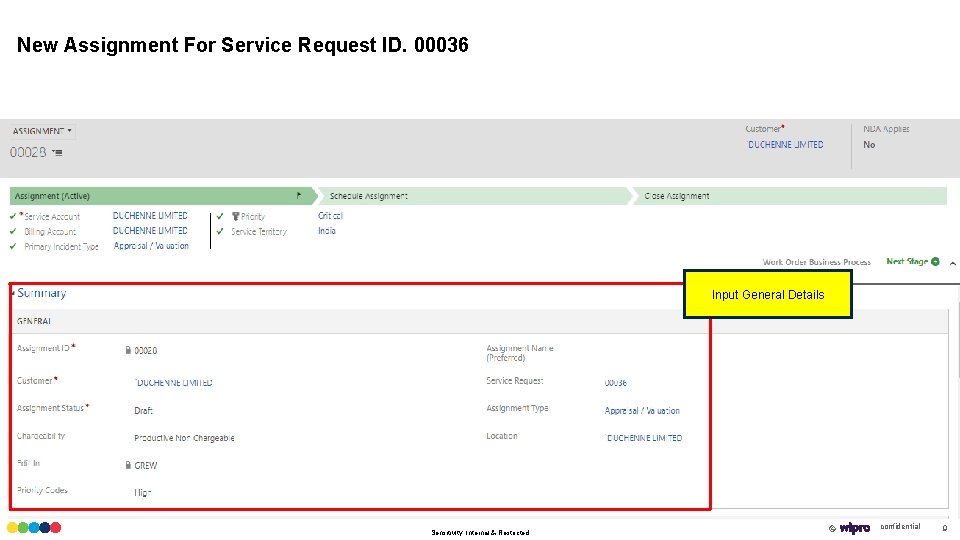Image resolution: width=960 pixels, height=540 pixels.
Task: Open Assignment Type Appraisal / Valuation link
Action: (x=642, y=411)
